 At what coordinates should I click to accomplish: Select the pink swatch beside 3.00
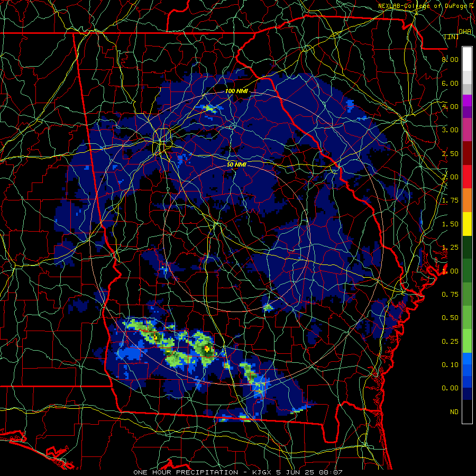point(467,130)
